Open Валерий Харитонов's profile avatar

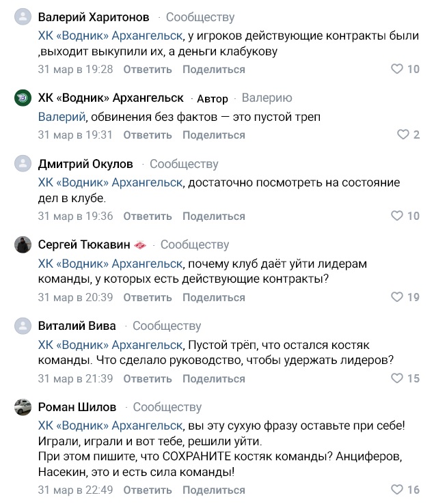[x=23, y=17]
